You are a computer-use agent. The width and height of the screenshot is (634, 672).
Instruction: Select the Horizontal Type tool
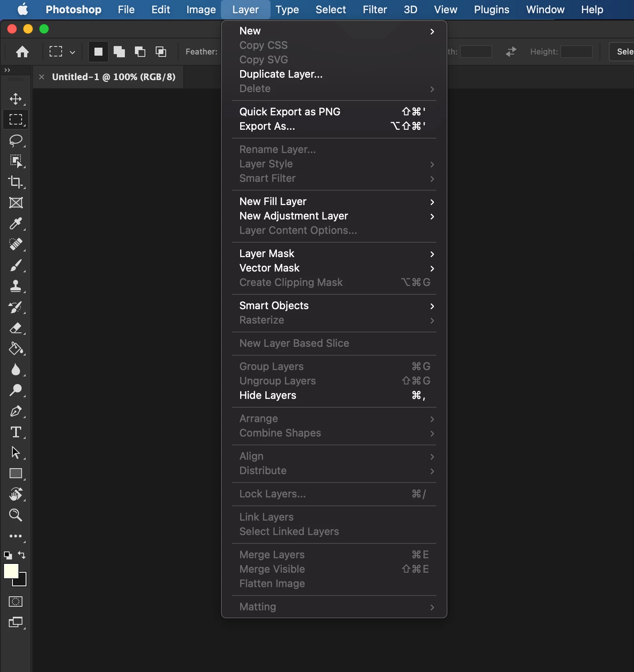[16, 432]
